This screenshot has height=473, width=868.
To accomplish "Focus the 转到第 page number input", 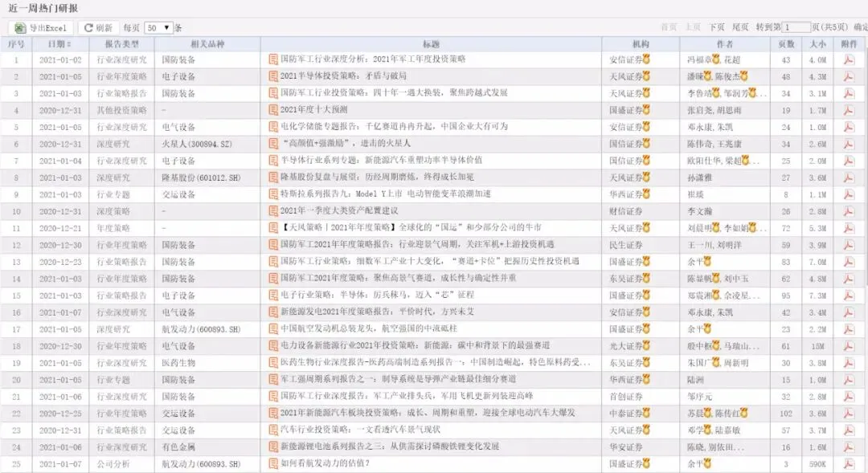I will coord(796,27).
